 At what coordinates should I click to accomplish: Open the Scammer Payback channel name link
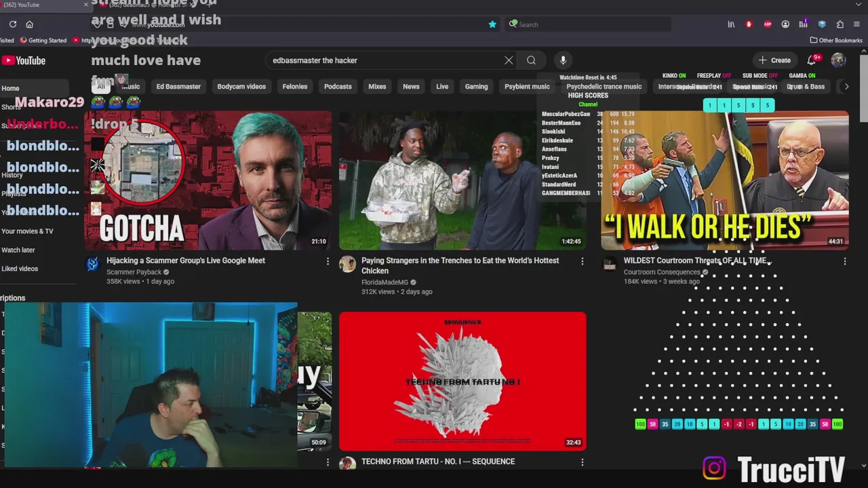pyautogui.click(x=134, y=272)
